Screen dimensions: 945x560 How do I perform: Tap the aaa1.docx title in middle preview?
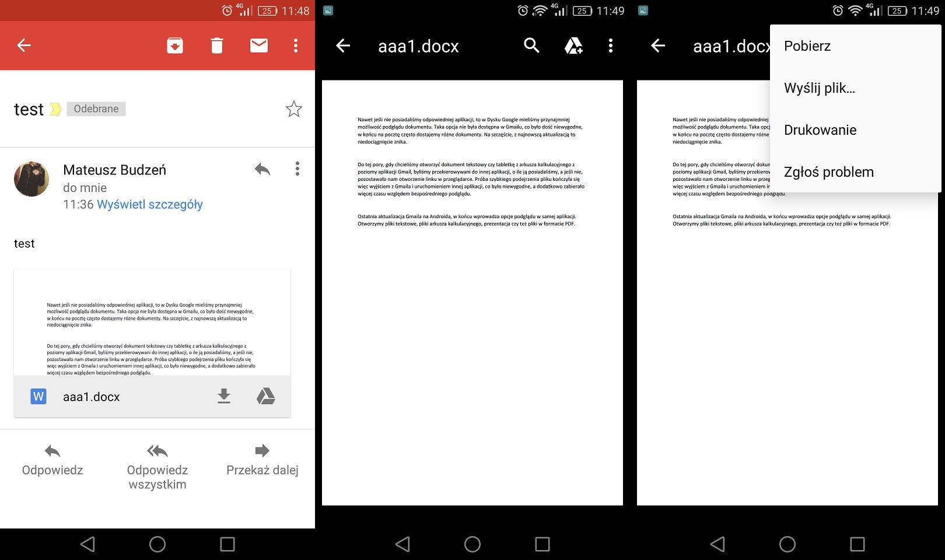click(418, 46)
